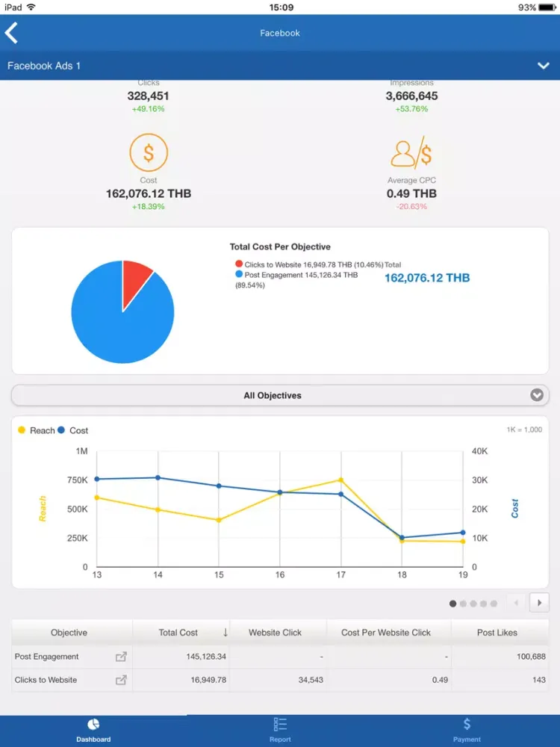The height and width of the screenshot is (747, 560).
Task: Open the All Objectives dropdown
Action: [x=280, y=395]
